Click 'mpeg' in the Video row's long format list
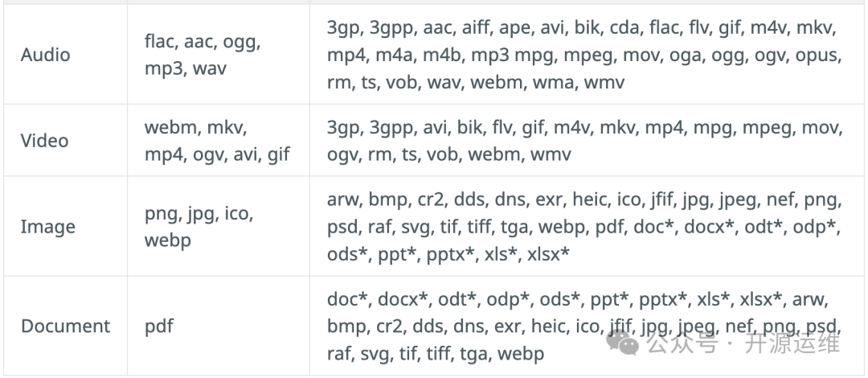This screenshot has width=868, height=378. coord(772,127)
